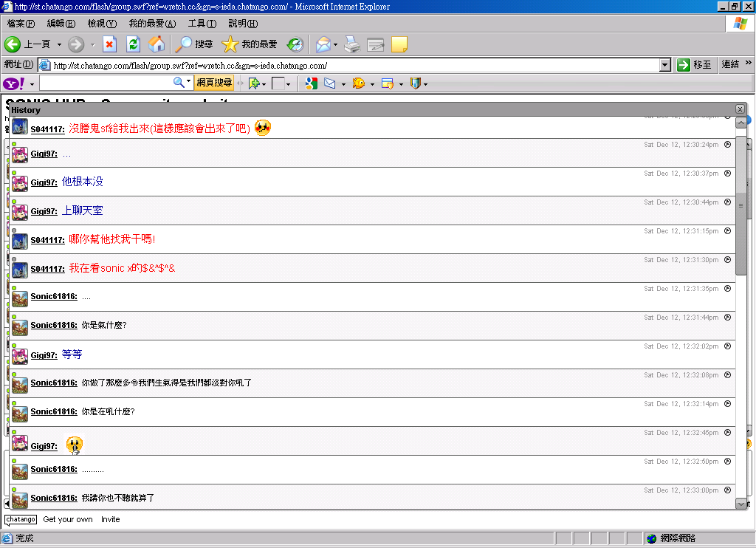Click the 移至 Go button

click(x=694, y=65)
